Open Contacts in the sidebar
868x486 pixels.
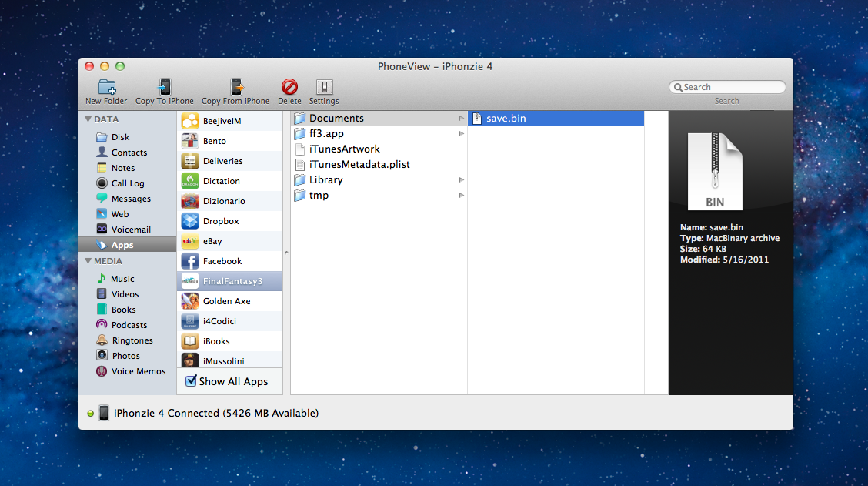127,153
